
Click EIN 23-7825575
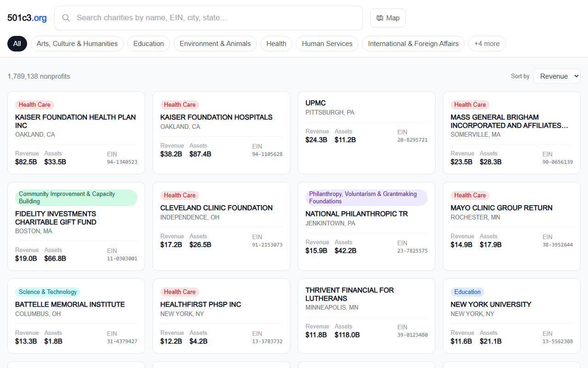click(x=413, y=251)
